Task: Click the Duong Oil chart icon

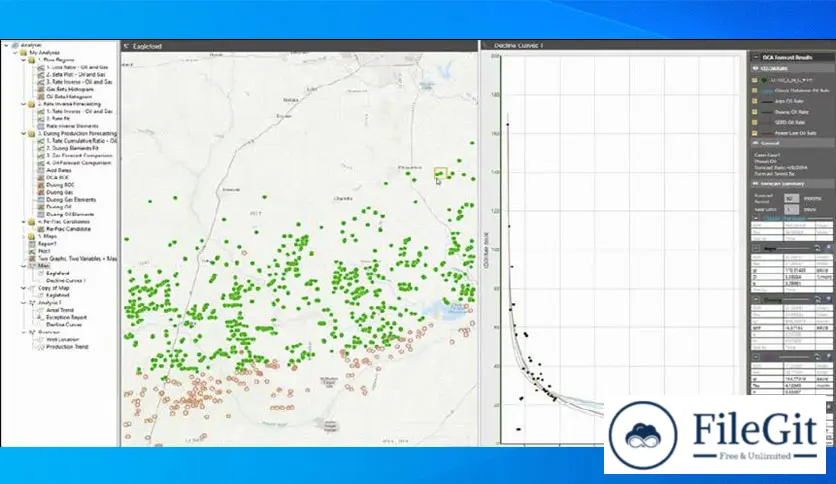Action: point(41,206)
